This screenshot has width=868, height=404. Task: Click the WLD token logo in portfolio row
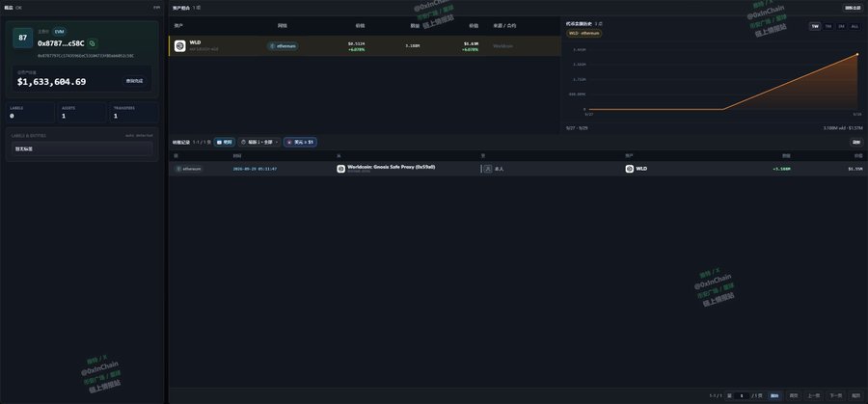tap(180, 46)
